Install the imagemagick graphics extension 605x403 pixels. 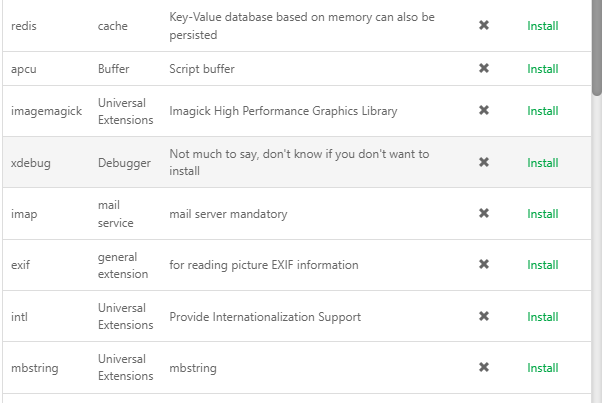(542, 111)
